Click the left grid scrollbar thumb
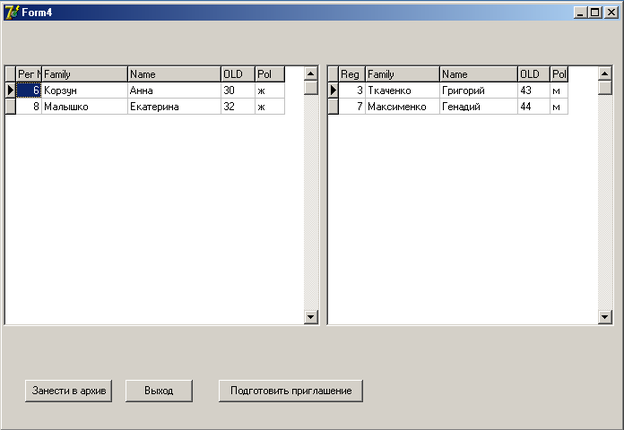This screenshot has width=624, height=430. point(310,88)
